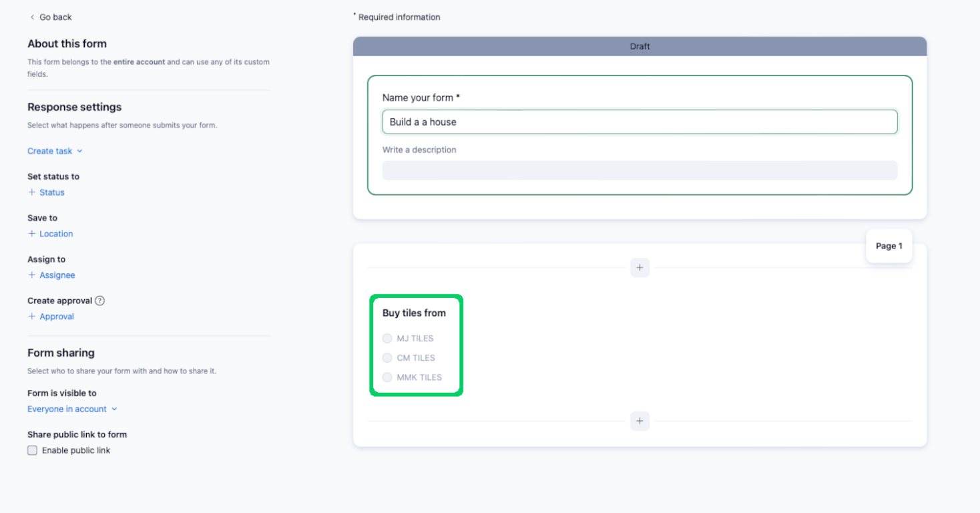Expand the Create task chevron arrow
The height and width of the screenshot is (513, 980).
(x=80, y=151)
